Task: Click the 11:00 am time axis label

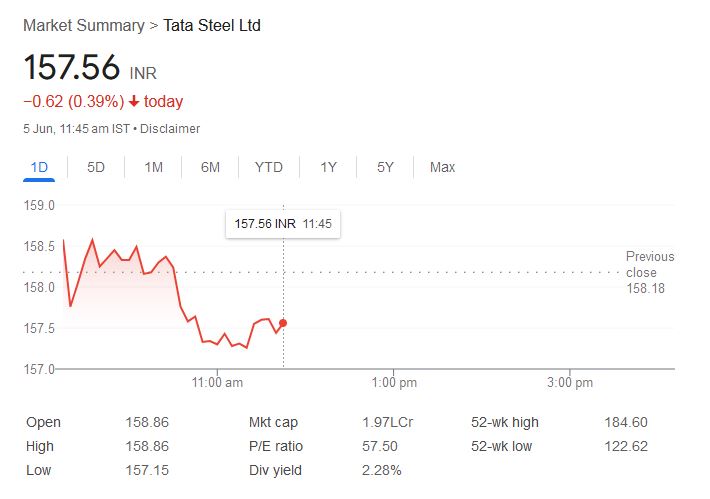Action: coord(217,383)
